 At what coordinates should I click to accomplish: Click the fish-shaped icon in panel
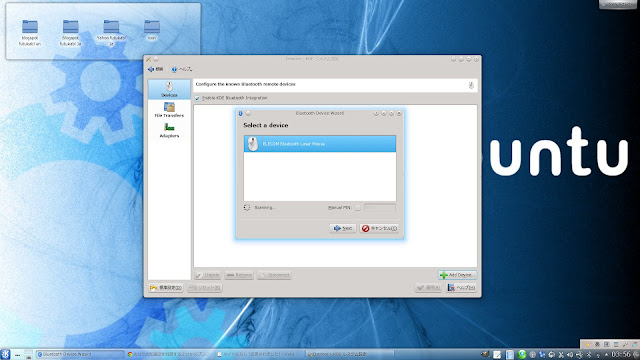tap(485, 354)
